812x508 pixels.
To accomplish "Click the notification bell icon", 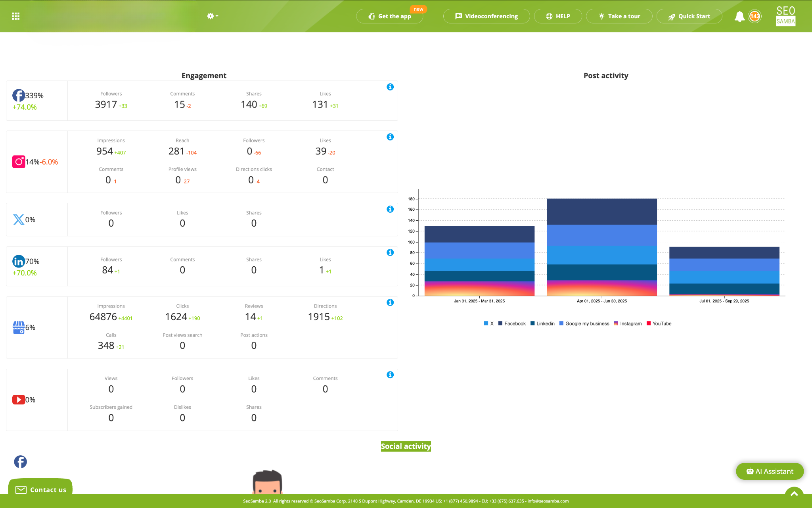I will pyautogui.click(x=739, y=16).
